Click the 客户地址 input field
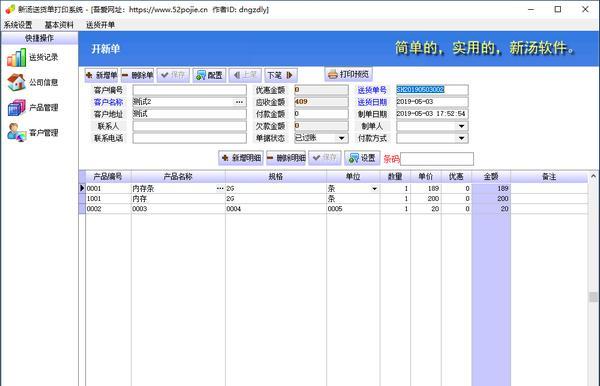This screenshot has width=600, height=386. [189, 114]
